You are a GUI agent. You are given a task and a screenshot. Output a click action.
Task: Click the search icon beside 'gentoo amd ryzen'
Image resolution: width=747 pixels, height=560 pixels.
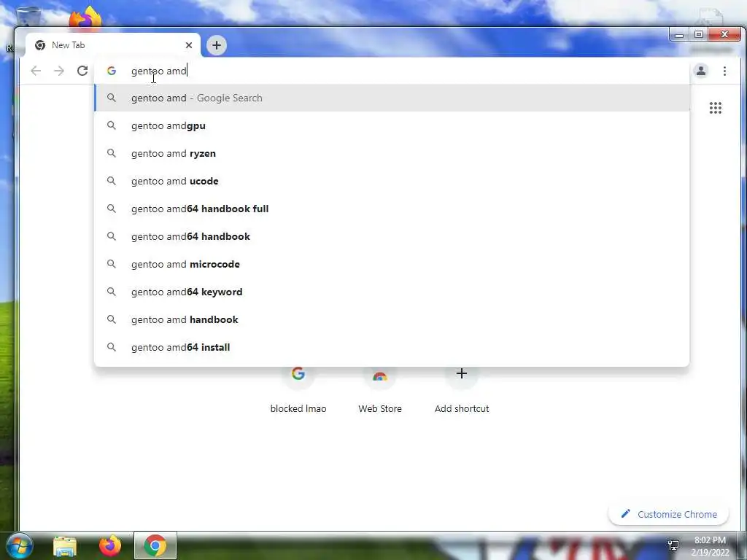112,153
